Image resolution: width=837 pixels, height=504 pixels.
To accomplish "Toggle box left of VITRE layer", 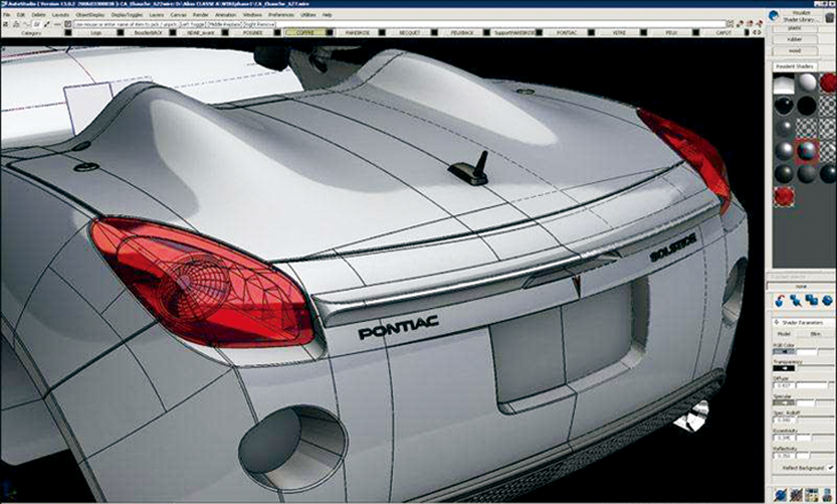I will (x=591, y=32).
